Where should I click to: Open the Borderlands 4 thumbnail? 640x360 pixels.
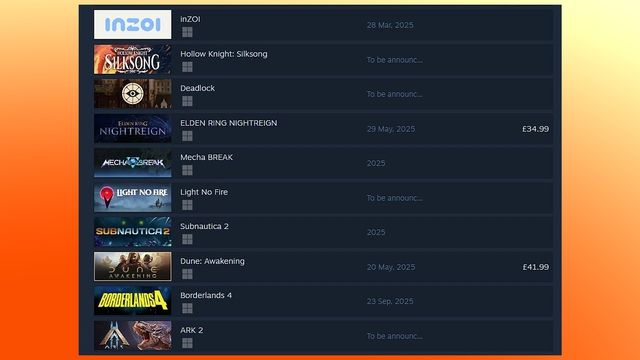133,301
